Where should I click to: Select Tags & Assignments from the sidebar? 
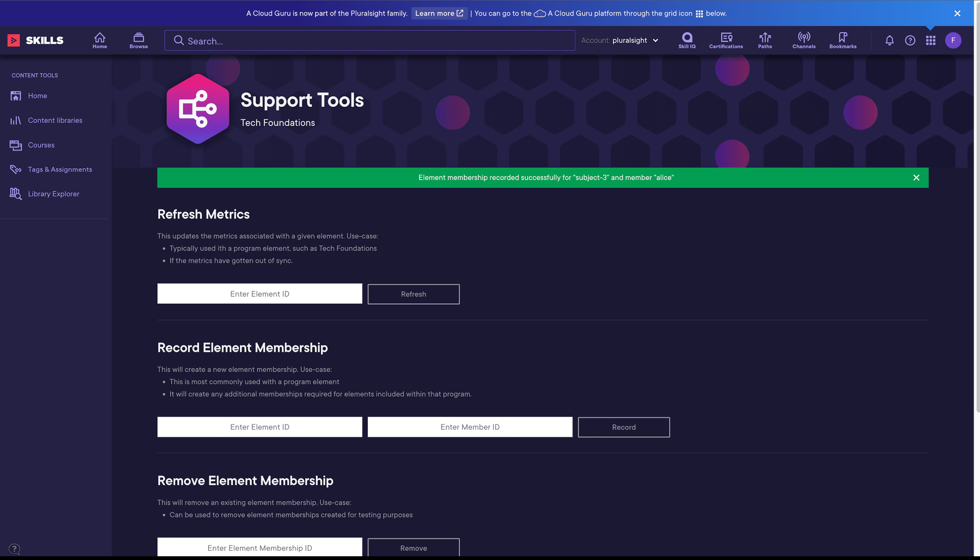pyautogui.click(x=60, y=169)
